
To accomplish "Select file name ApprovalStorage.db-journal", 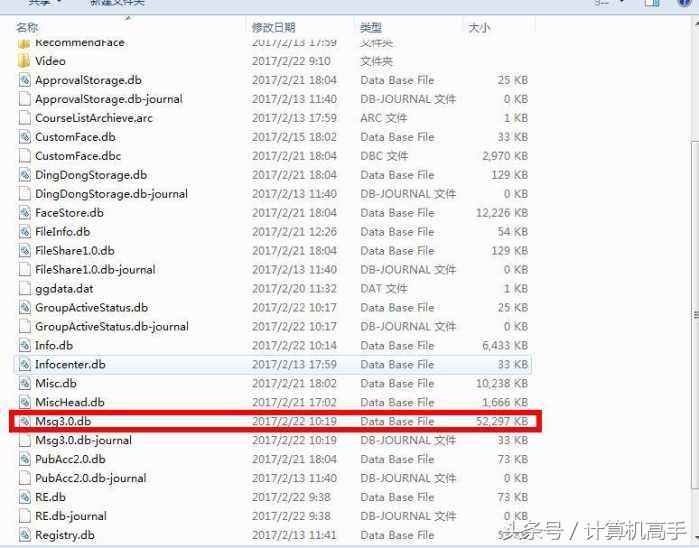I will tap(109, 99).
